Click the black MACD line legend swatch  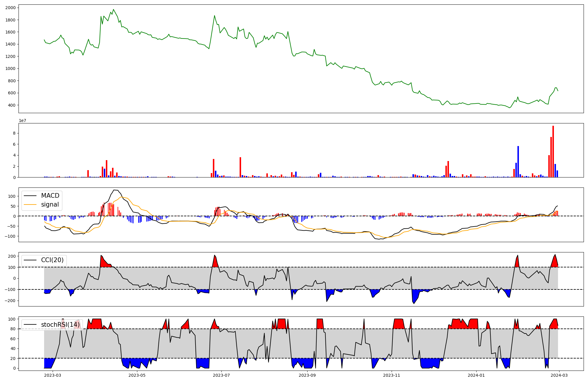click(30, 196)
